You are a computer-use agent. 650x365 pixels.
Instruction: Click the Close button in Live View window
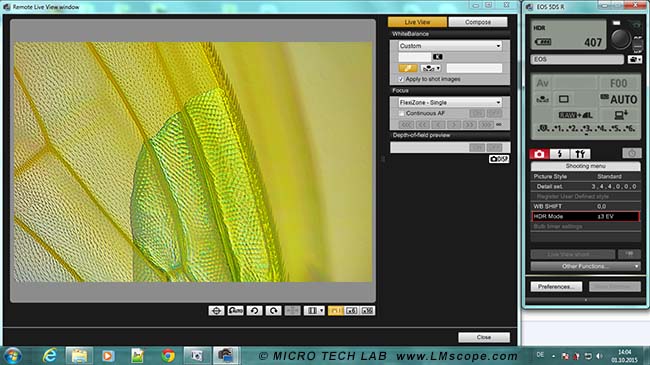[x=484, y=337]
